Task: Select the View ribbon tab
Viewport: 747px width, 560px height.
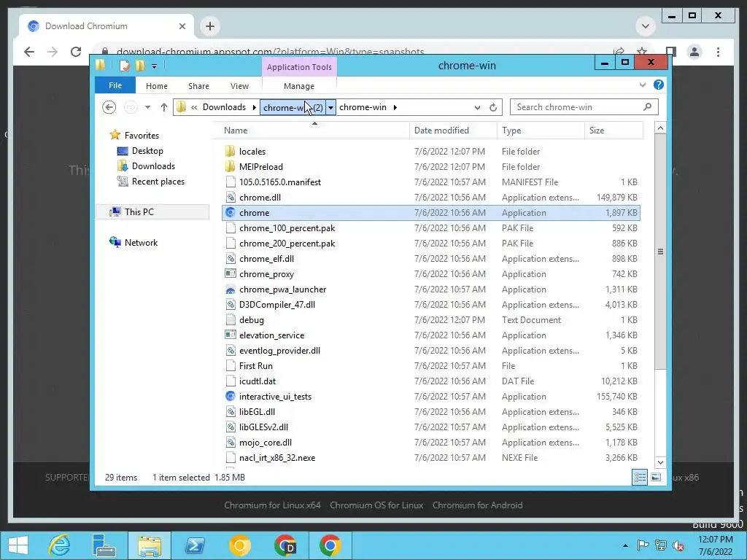Action: [x=239, y=86]
